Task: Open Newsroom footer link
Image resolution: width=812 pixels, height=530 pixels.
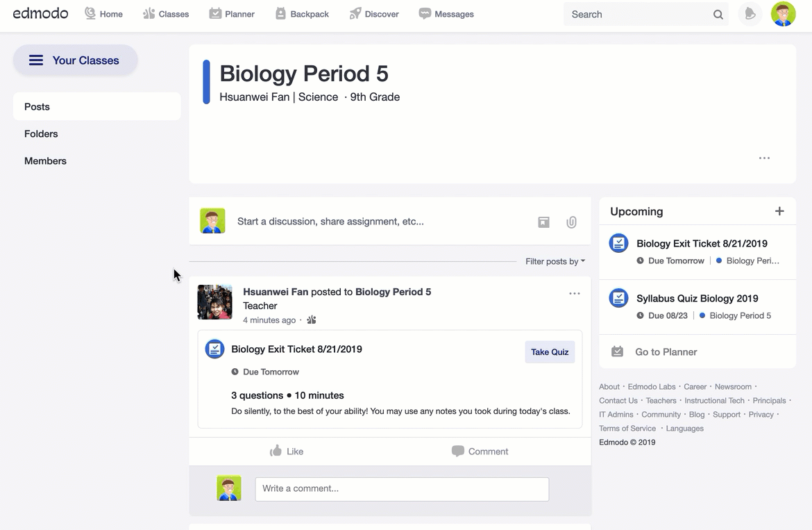Action: pos(733,386)
